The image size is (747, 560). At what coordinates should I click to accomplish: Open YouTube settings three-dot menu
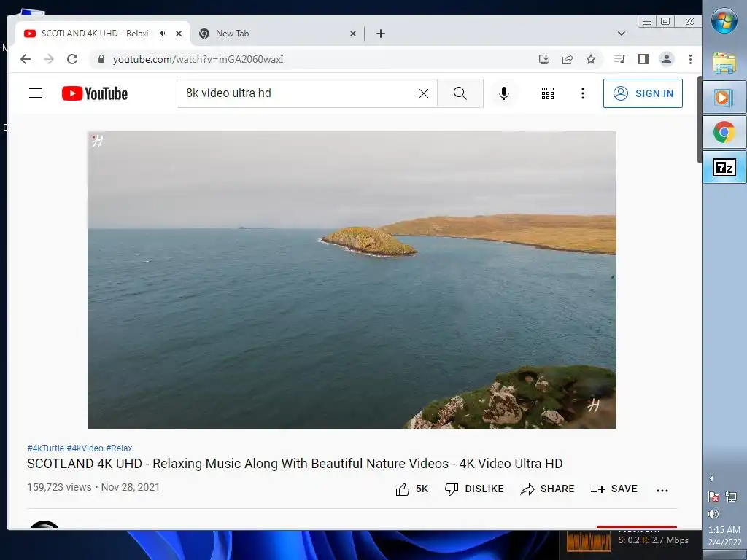(x=582, y=93)
